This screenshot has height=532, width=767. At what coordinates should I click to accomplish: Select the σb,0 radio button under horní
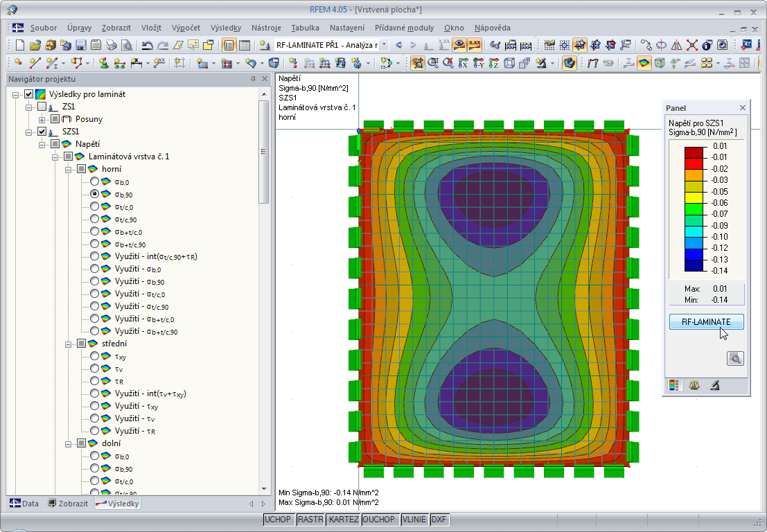[x=94, y=181]
